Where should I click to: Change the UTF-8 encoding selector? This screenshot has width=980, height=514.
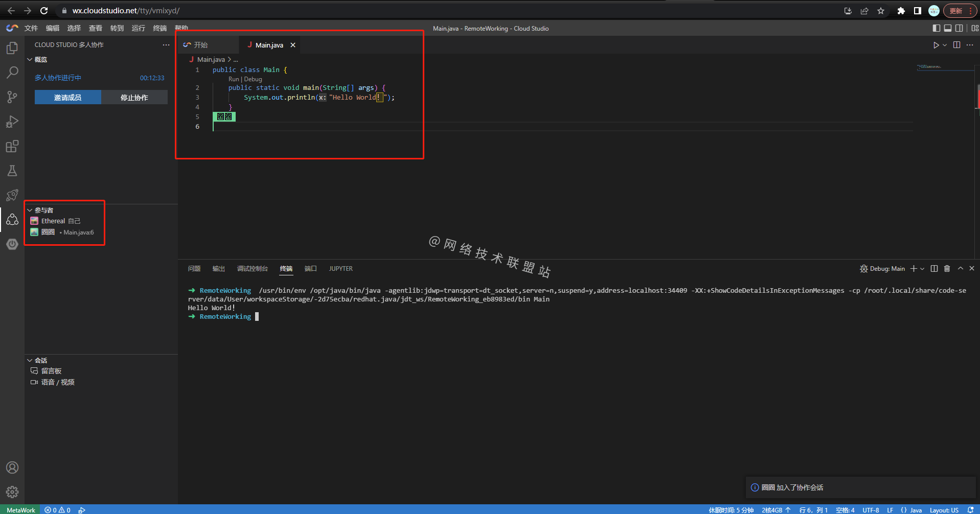coord(871,510)
